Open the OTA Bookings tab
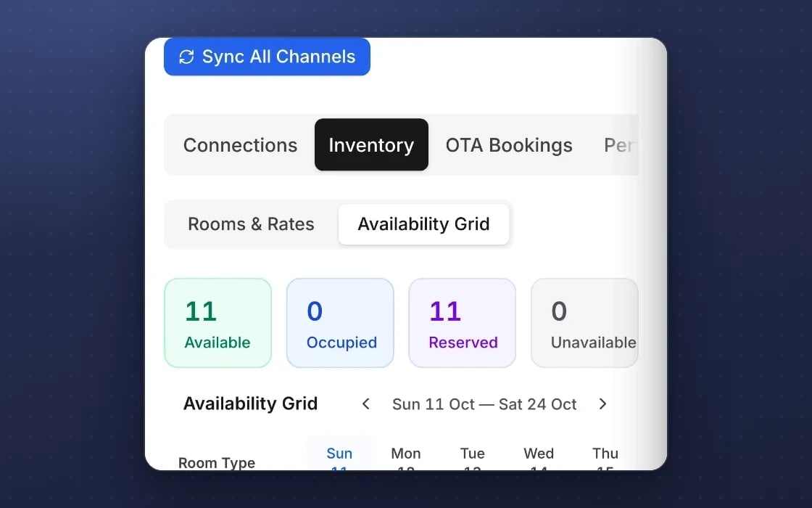 [509, 145]
